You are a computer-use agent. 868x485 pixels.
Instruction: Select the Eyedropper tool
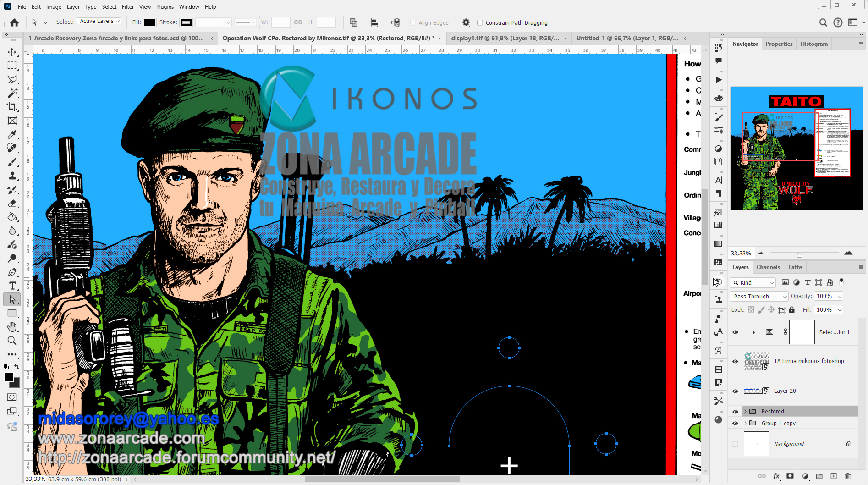pos(12,134)
